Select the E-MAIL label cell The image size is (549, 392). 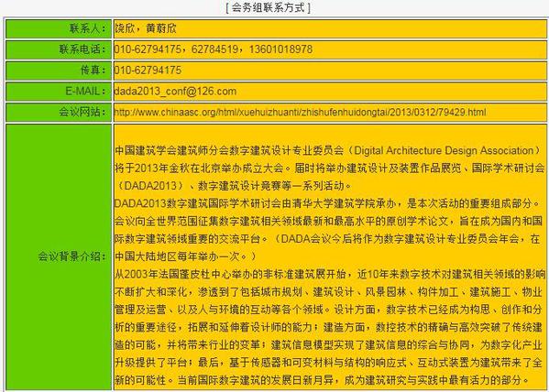[x=59, y=92]
